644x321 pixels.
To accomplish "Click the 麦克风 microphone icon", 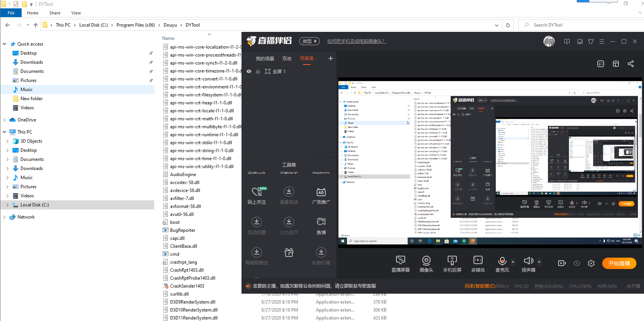I will tap(502, 261).
